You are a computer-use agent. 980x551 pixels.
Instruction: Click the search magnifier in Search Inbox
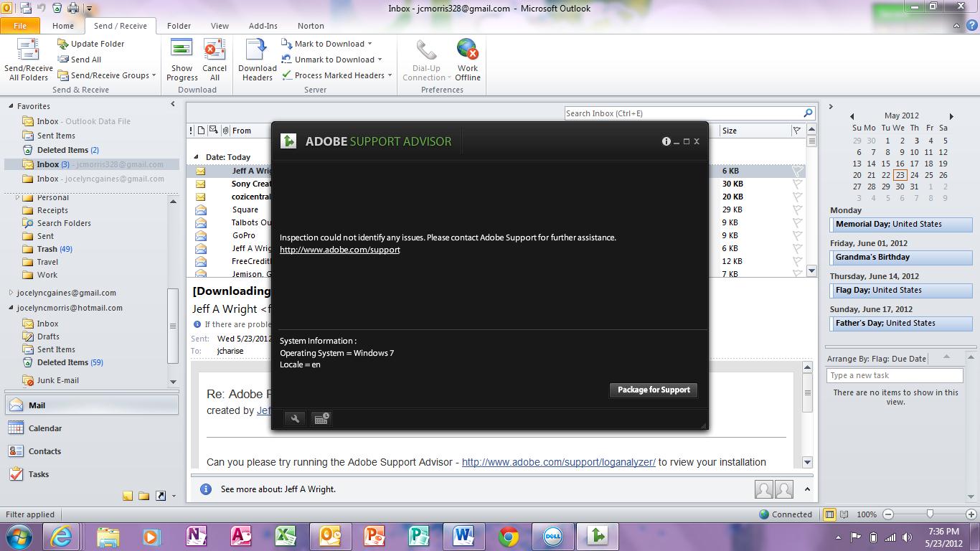pyautogui.click(x=808, y=113)
